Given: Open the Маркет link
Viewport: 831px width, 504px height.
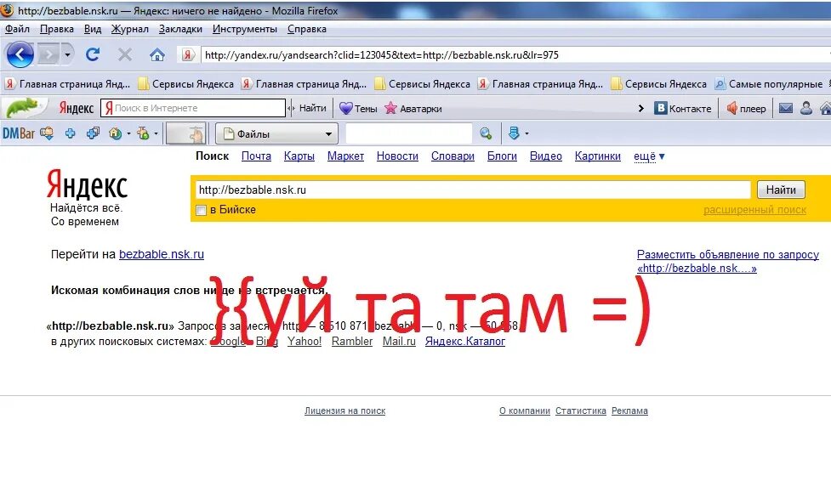Looking at the screenshot, I should coord(345,156).
